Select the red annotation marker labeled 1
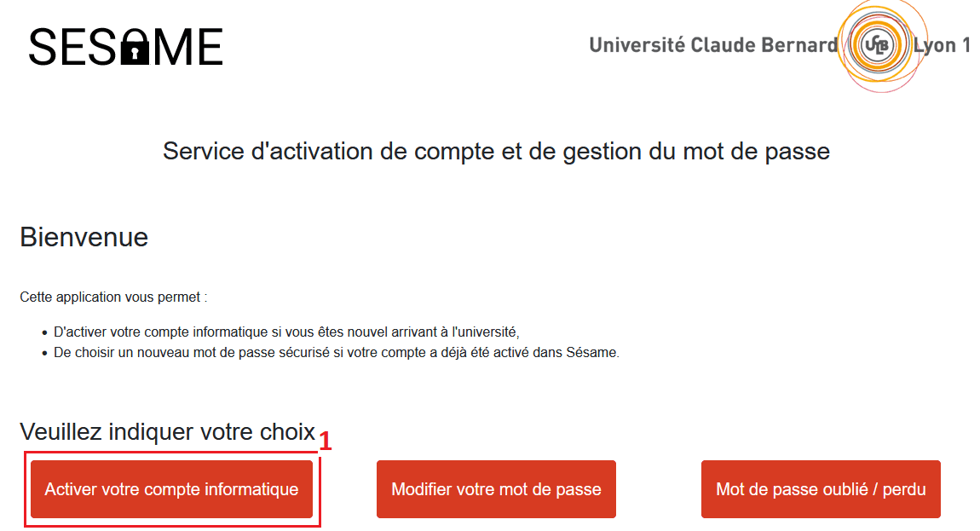This screenshot has width=980, height=531. tap(326, 442)
